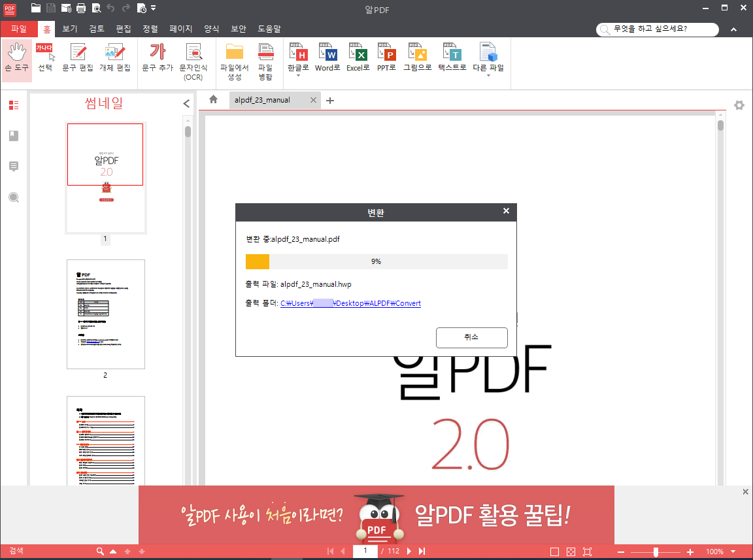Add a new tab with plus button
Image resolution: width=753 pixels, height=560 pixels.
[x=330, y=101]
